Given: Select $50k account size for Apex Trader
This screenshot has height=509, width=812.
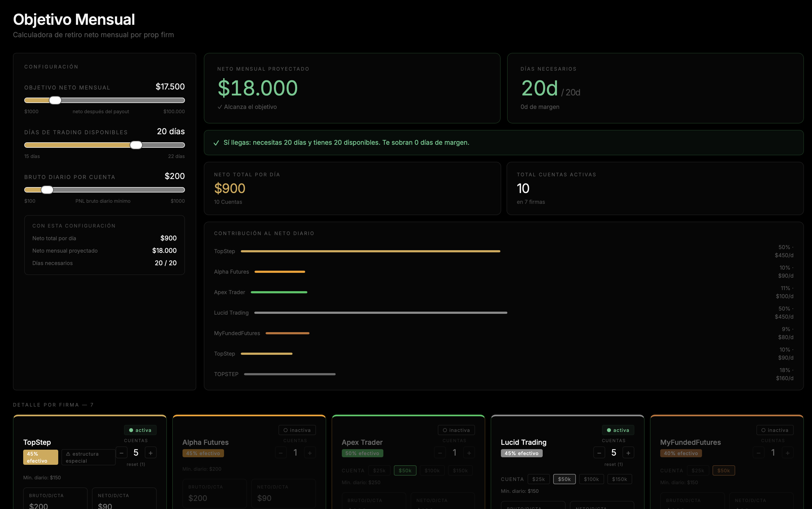Looking at the screenshot, I should tap(405, 470).
